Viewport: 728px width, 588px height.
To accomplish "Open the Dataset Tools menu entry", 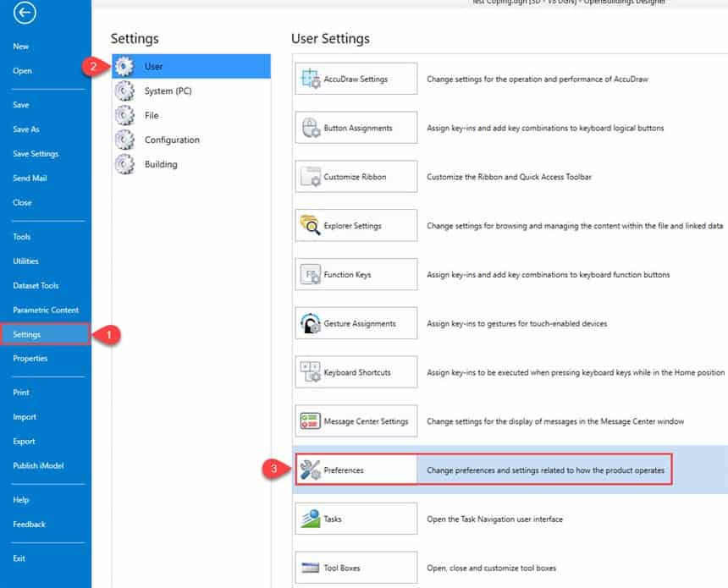I will click(35, 285).
